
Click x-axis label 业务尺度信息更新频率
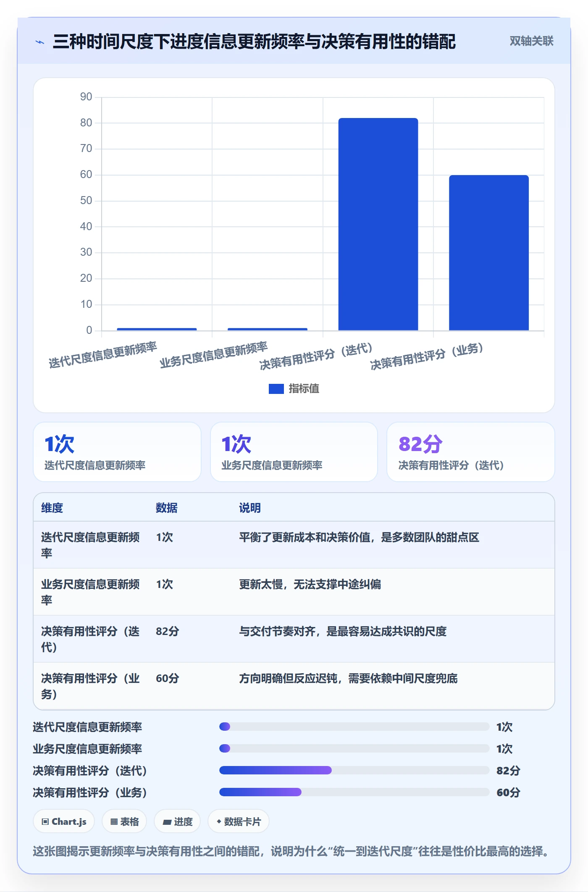tap(213, 355)
